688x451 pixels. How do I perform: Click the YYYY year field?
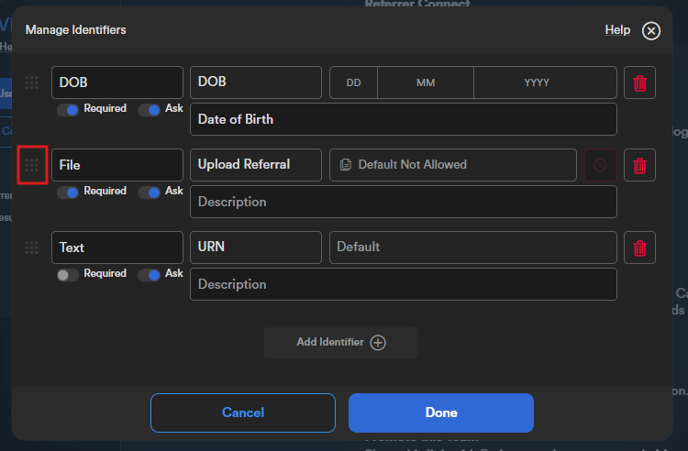pos(545,82)
